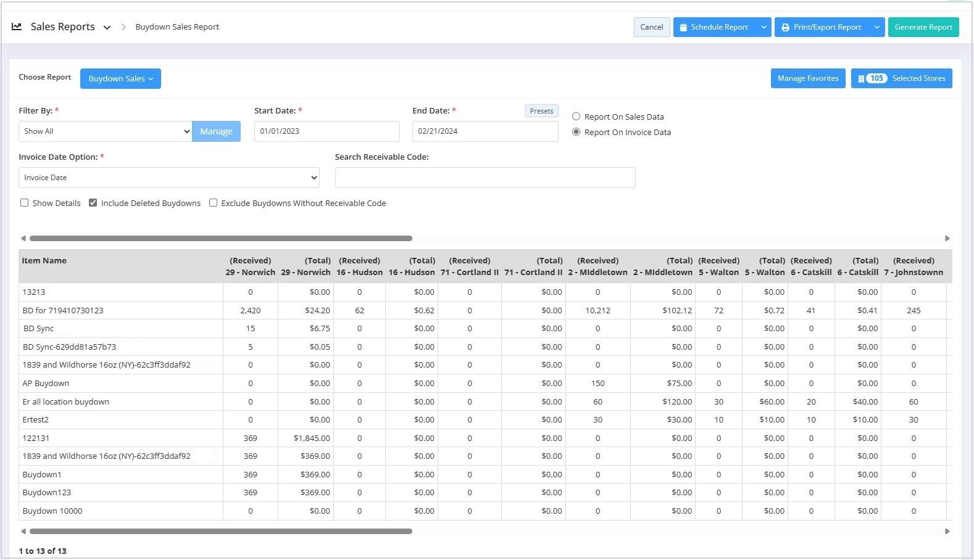
Task: Click the Start Date field
Action: tap(327, 131)
